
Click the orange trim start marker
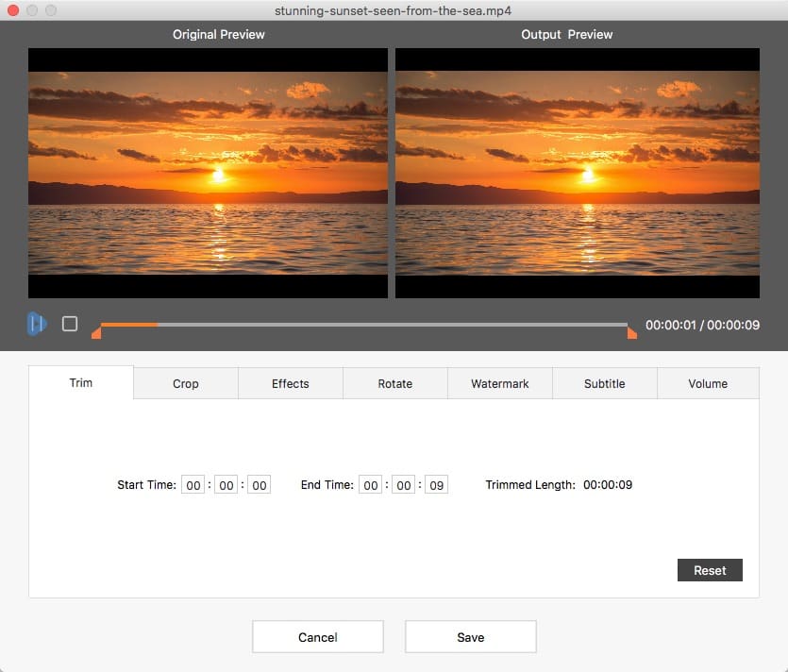pyautogui.click(x=96, y=332)
